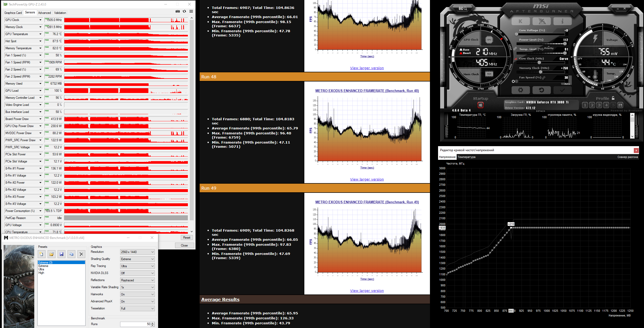Take a GPU-Z screenshot with the camera icon
Screen dimensions: 644x328
click(178, 11)
